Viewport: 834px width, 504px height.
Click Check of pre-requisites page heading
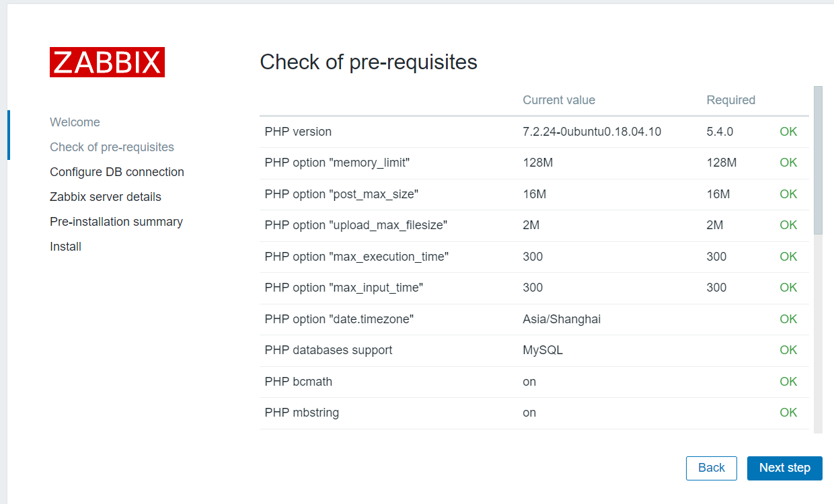pos(369,62)
